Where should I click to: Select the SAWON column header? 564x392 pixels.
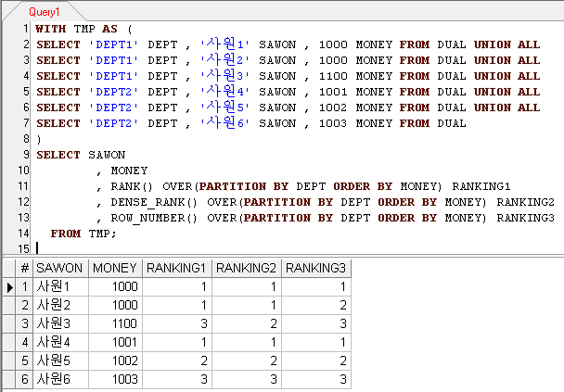click(x=60, y=268)
